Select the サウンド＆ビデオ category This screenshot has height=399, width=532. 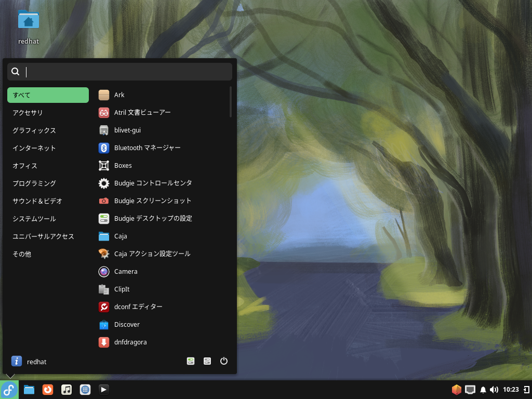[x=48, y=201]
